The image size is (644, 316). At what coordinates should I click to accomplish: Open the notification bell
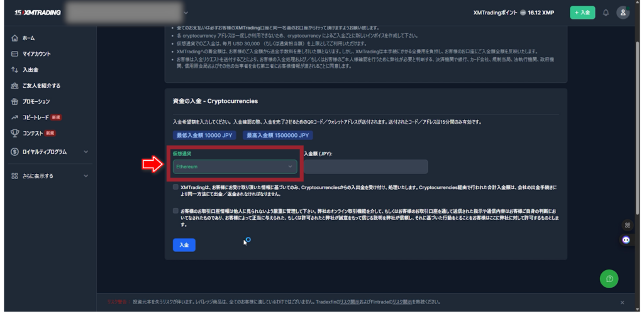[606, 13]
